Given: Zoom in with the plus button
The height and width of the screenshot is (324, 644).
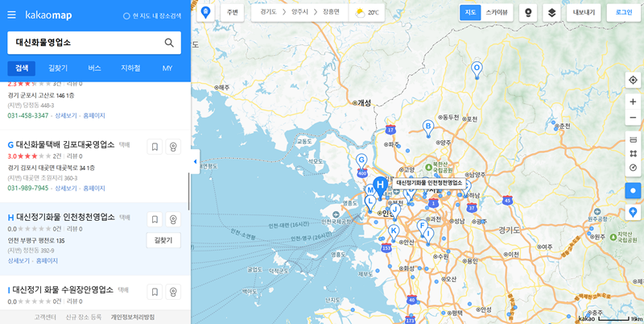Looking at the screenshot, I should pos(633,102).
